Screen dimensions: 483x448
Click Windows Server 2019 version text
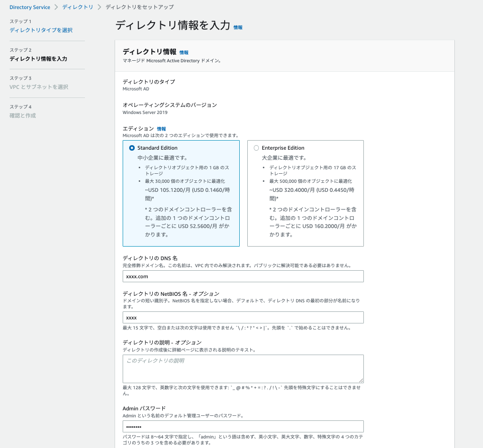point(145,113)
